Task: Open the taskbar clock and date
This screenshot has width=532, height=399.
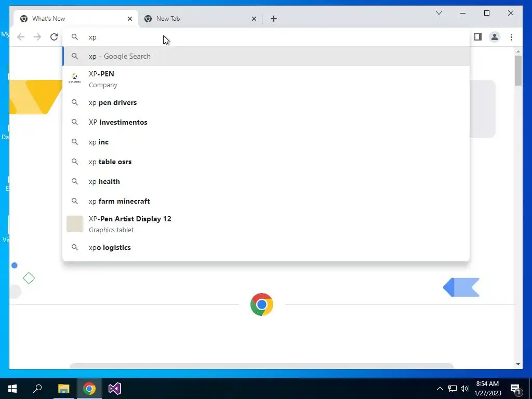Action: [x=487, y=389]
